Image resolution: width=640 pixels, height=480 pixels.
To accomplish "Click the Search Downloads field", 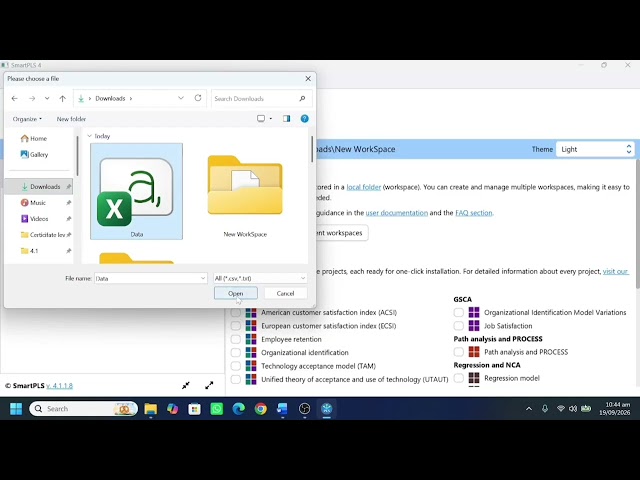I will [262, 98].
